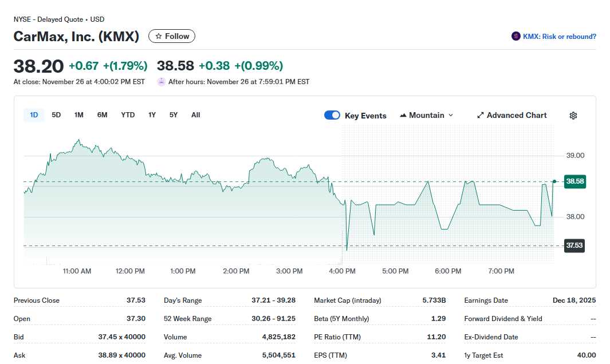
Task: Switch to the 5D time range
Action: [56, 115]
